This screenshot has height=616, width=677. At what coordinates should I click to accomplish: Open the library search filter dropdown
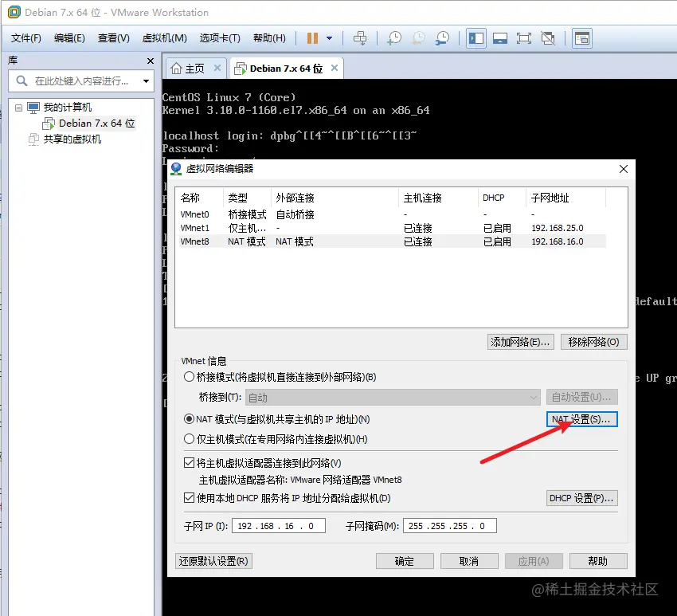146,80
